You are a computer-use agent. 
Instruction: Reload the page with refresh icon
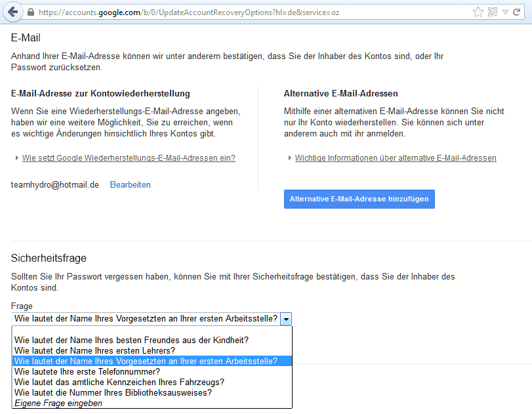click(517, 12)
